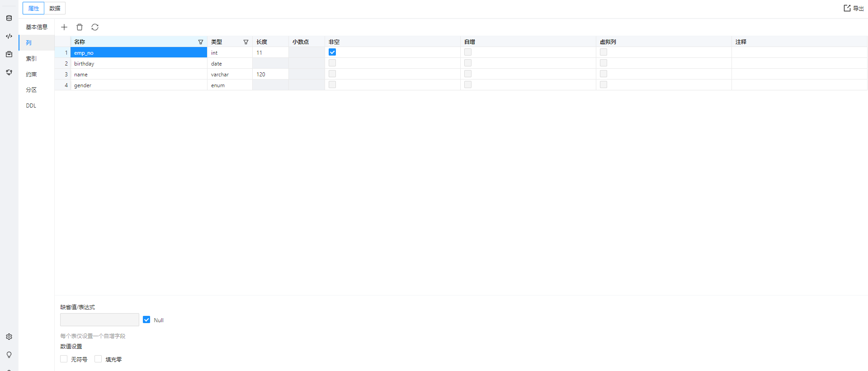This screenshot has width=868, height=371.
Task: Enable 自增 for birthday row
Action: pos(468,63)
